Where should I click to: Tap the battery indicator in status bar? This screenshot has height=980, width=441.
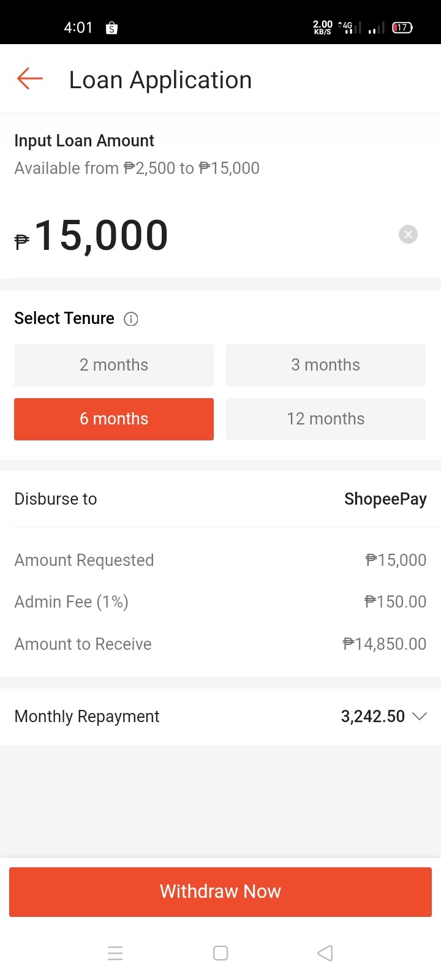(x=402, y=28)
